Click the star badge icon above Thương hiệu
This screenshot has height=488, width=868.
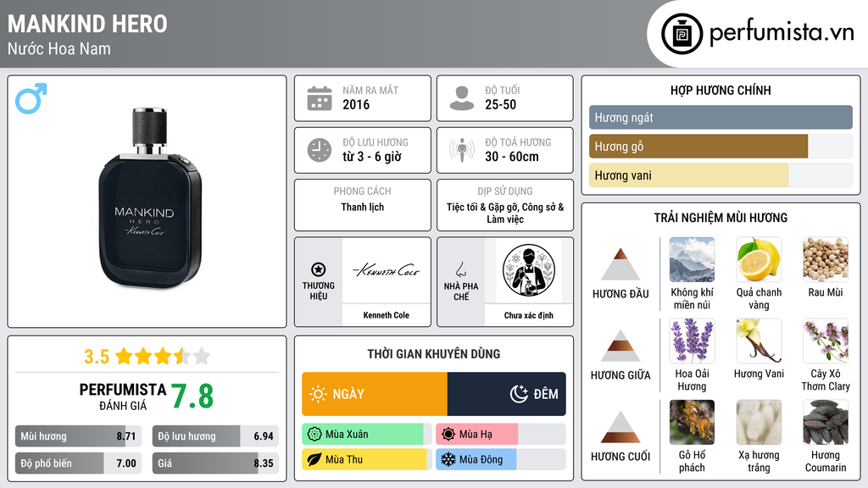tap(319, 269)
